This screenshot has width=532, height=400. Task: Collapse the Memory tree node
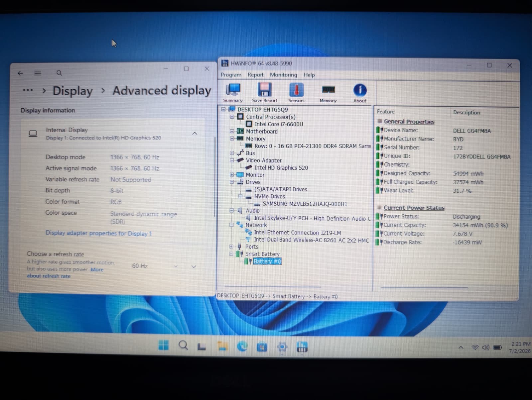pyautogui.click(x=232, y=139)
